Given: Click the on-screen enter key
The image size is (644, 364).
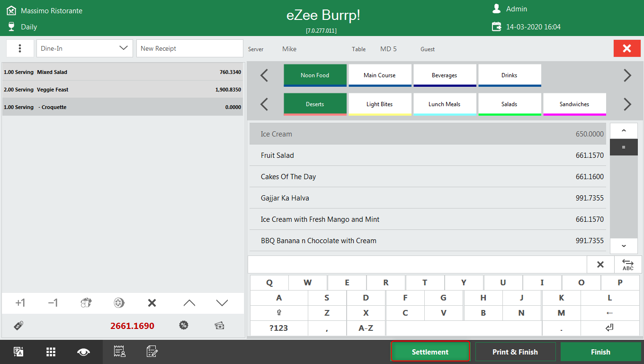Looking at the screenshot, I should 610,328.
